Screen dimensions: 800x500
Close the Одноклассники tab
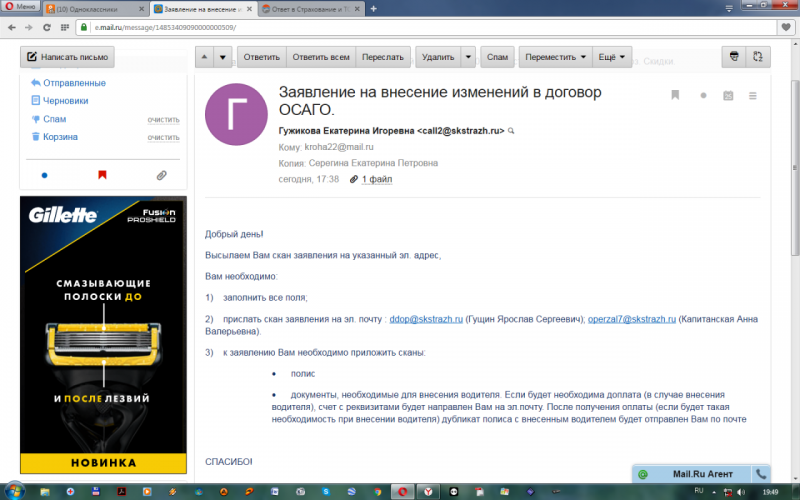point(142,9)
